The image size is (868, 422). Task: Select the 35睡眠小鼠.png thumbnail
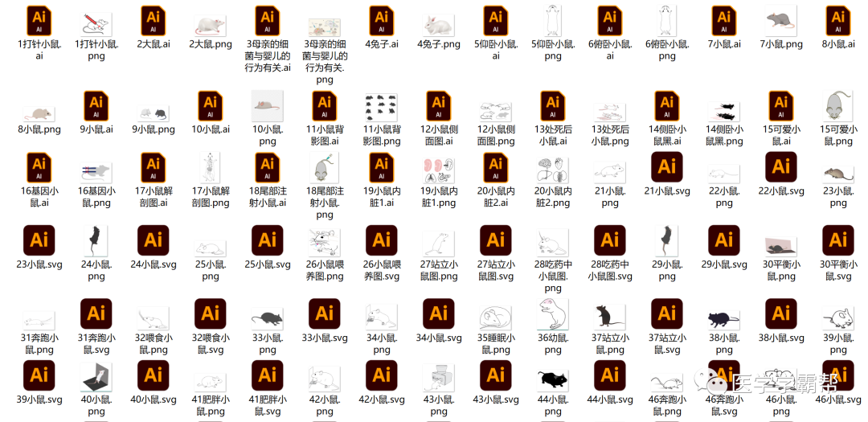(x=495, y=318)
